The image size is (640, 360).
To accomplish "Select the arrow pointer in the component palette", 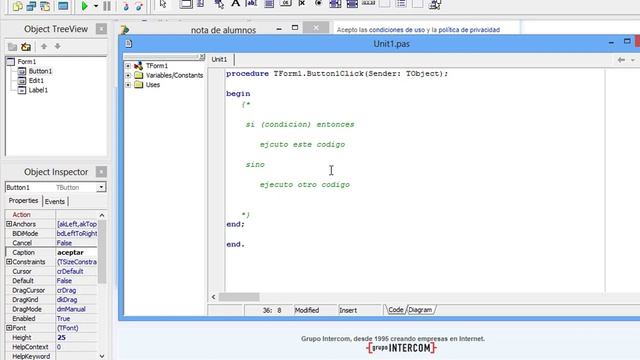I will [x=163, y=4].
